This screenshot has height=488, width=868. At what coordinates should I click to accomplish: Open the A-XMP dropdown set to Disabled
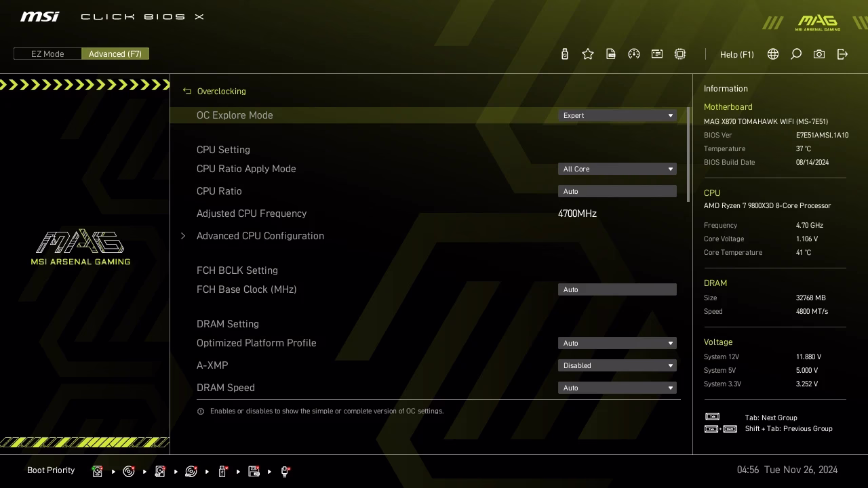(617, 365)
